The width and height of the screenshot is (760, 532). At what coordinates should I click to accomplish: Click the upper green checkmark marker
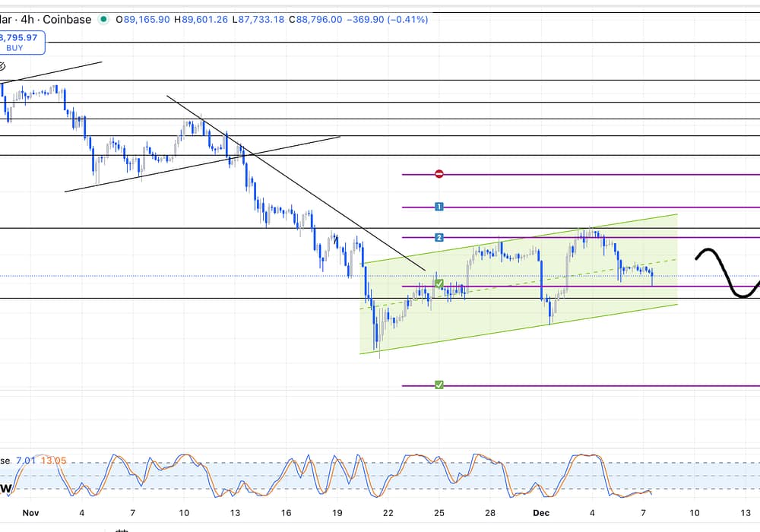coord(439,283)
